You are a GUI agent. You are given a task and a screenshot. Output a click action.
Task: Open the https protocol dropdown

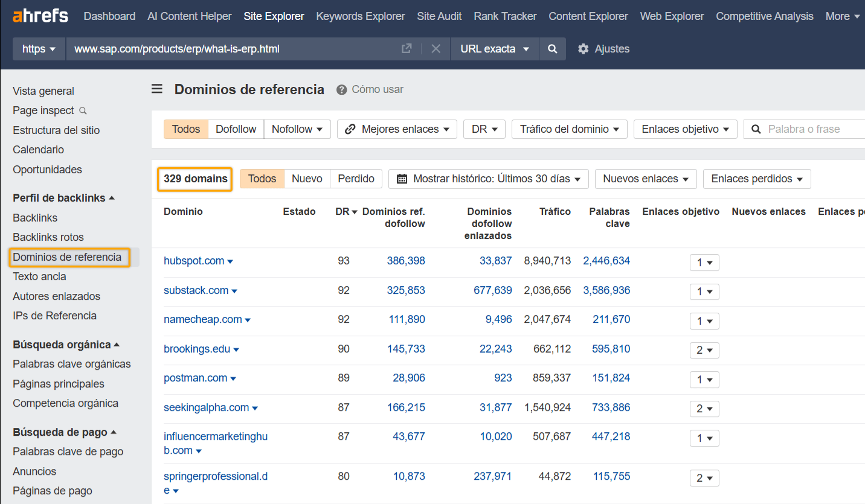coord(39,49)
